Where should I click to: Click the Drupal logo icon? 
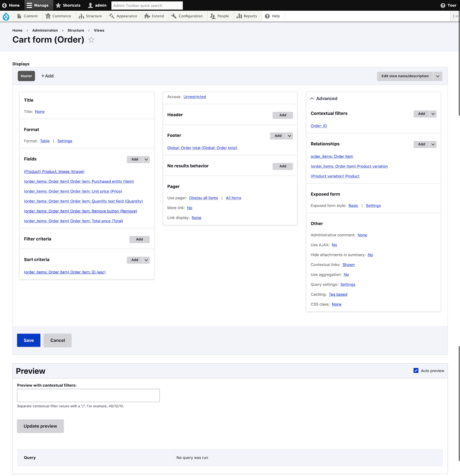[x=6, y=16]
